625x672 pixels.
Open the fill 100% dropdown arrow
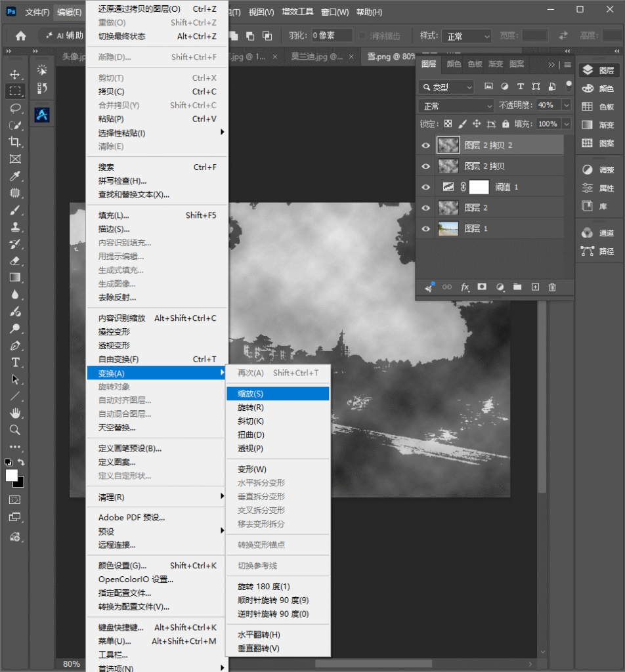point(567,124)
